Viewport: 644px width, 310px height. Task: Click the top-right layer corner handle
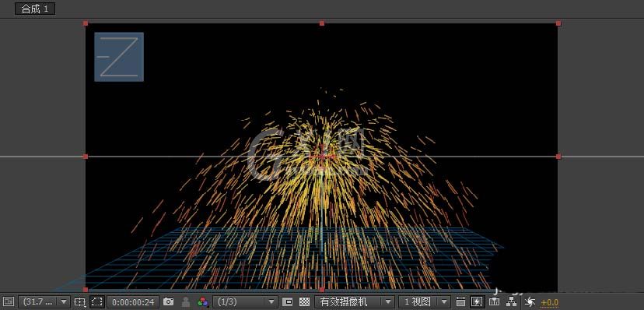[558, 23]
